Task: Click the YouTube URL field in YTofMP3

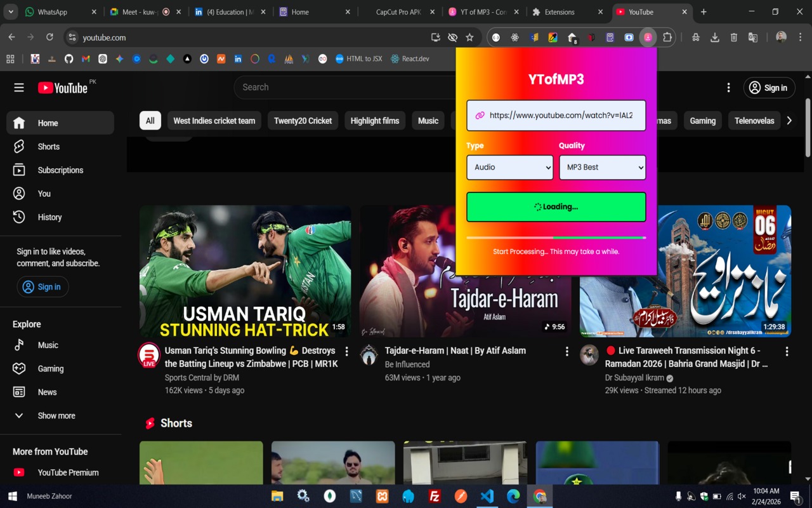Action: tap(556, 116)
